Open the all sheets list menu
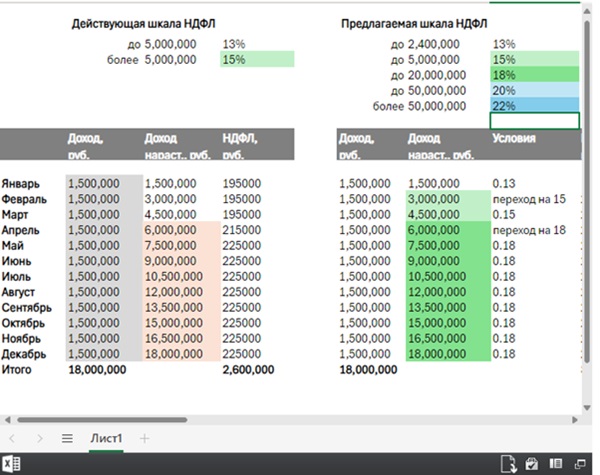 coord(67,438)
